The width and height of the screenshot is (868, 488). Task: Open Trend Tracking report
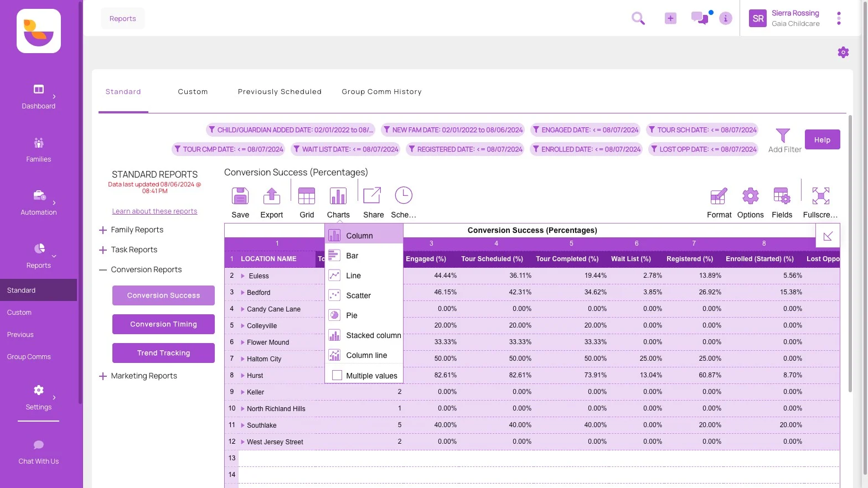[x=163, y=353]
